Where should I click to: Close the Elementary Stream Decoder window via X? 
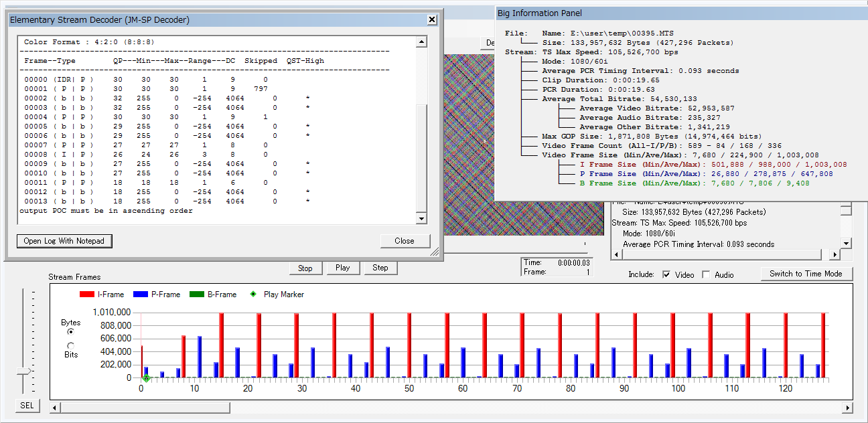433,20
